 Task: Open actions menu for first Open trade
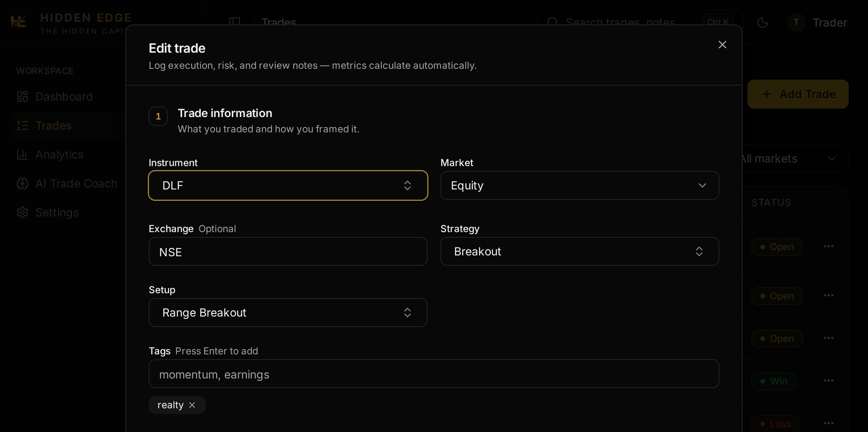(828, 246)
